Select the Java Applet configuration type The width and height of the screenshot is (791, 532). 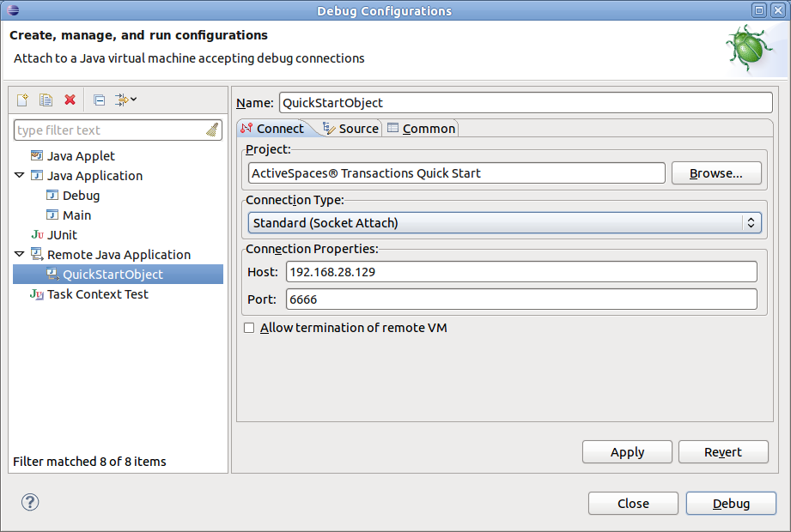[84, 155]
